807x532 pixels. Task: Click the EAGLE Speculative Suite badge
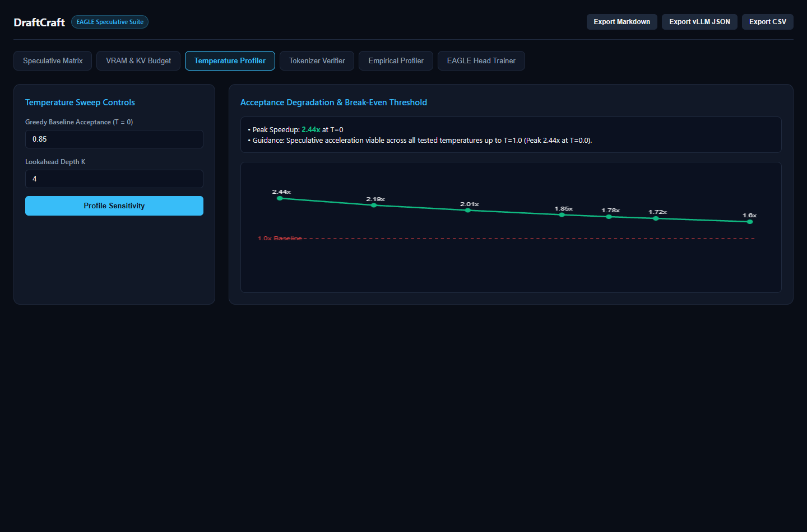click(110, 22)
